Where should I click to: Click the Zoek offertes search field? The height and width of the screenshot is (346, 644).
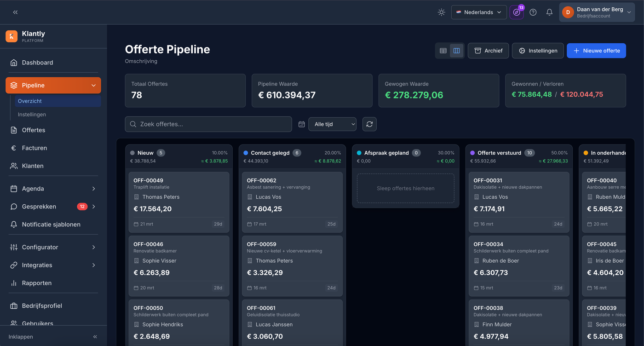[208, 124]
